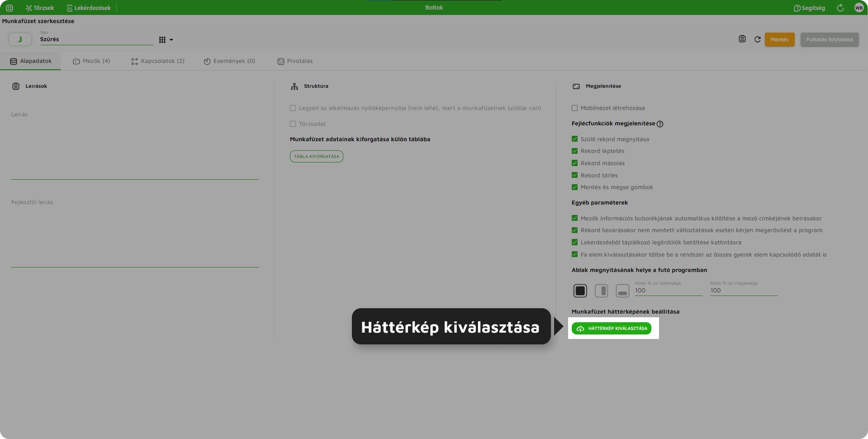Select the full-window position icon
The image size is (868, 439).
pos(580,291)
